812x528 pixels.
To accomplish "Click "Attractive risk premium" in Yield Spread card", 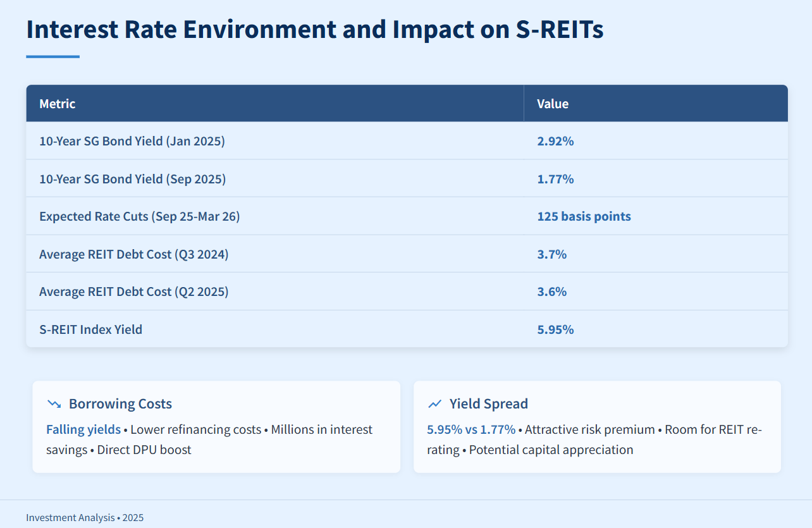I will click(590, 429).
